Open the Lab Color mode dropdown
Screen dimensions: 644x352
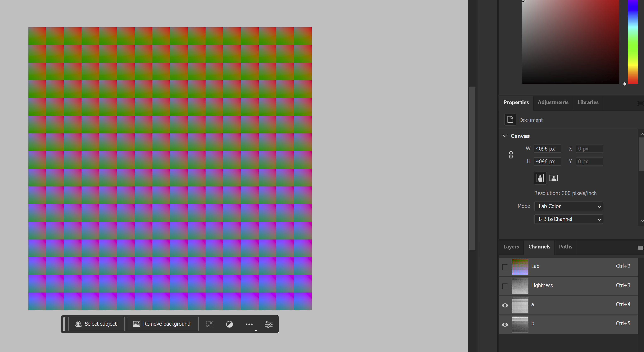569,206
